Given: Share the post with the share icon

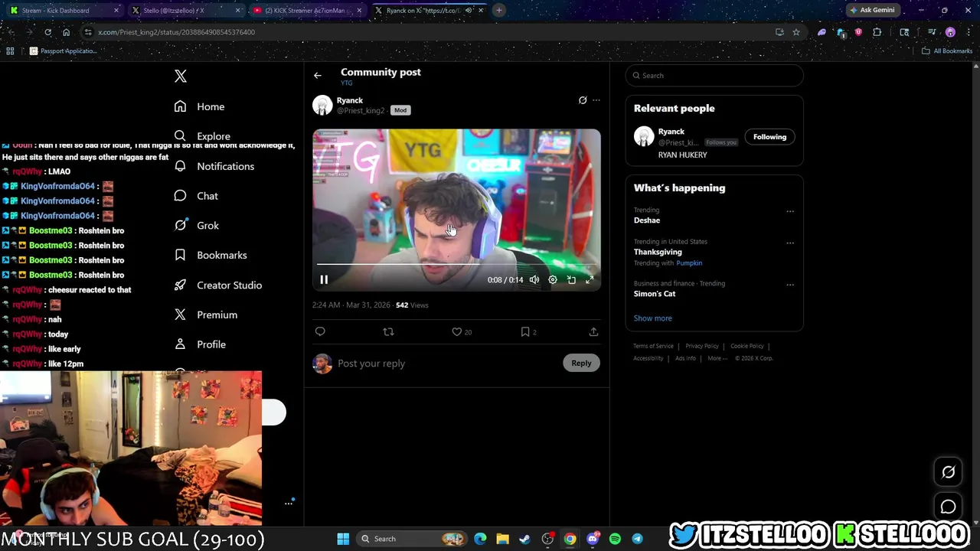Looking at the screenshot, I should [x=593, y=331].
